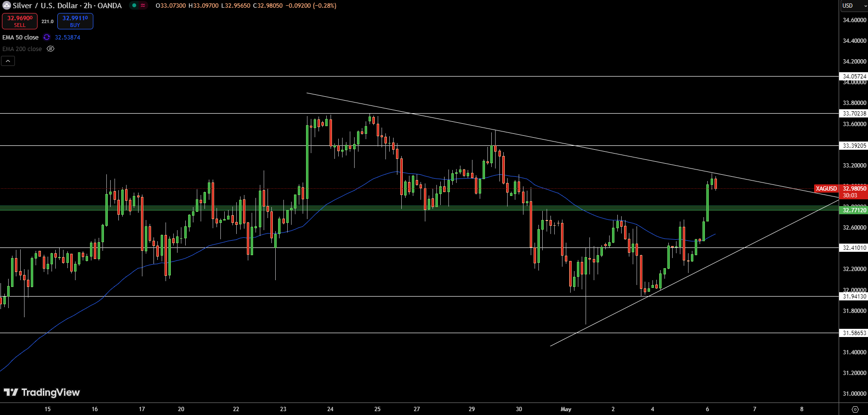Click the XAGUSD price label on axis

pos(826,189)
